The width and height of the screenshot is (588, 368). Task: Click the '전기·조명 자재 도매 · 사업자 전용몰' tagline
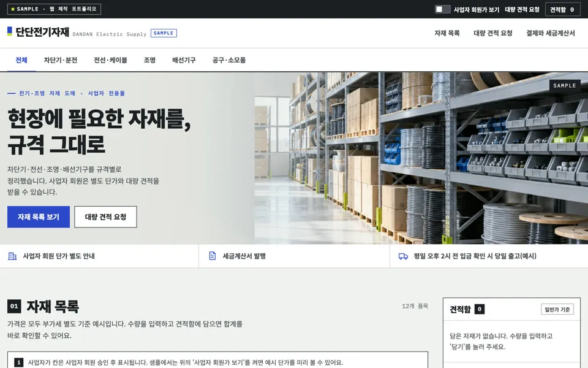coord(72,93)
